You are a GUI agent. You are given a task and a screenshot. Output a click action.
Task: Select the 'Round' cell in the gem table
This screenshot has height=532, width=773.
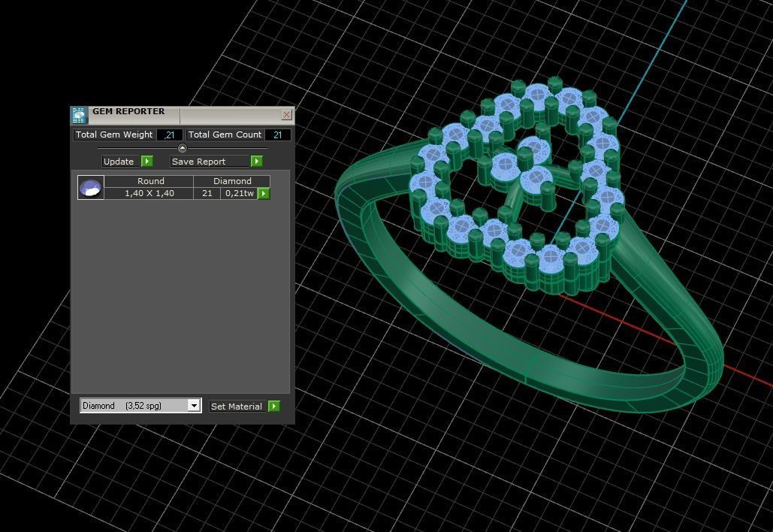[149, 181]
